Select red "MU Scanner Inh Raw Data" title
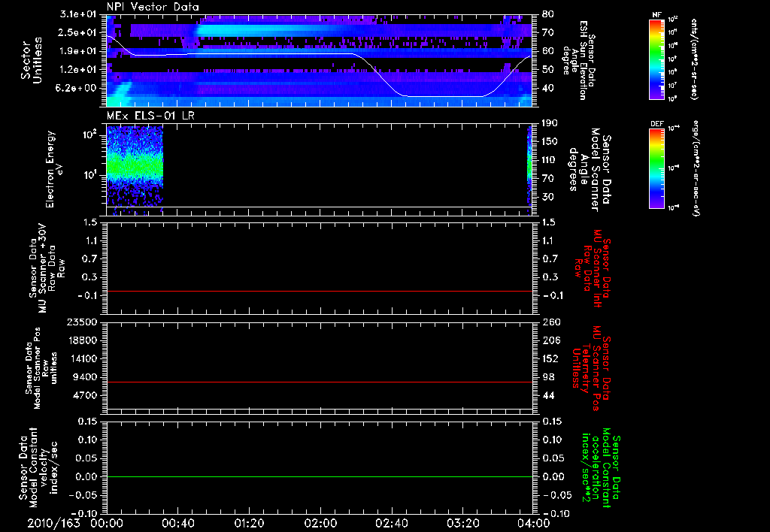Viewport: 770px width, 532px height. click(592, 268)
